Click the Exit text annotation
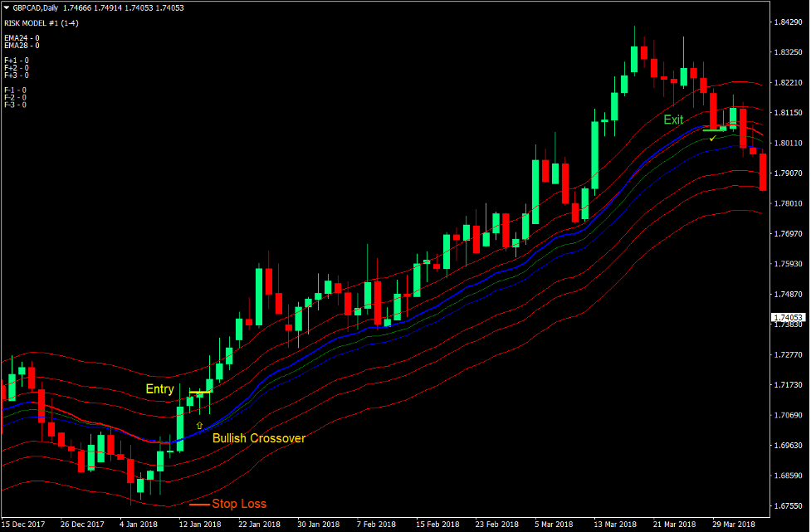811x532 pixels. (x=672, y=120)
